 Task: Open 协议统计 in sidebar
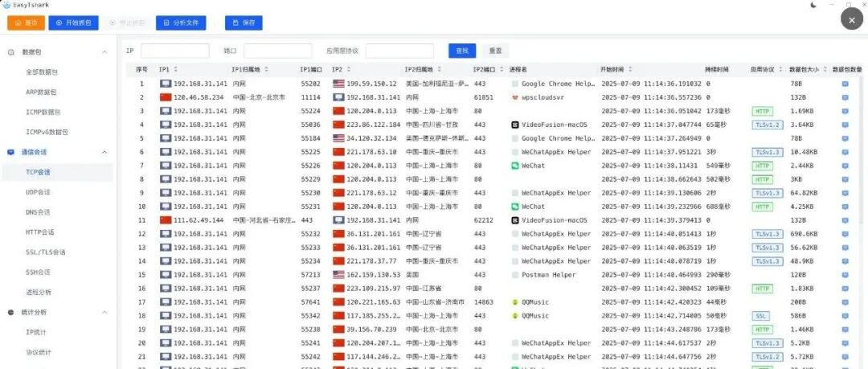tap(39, 352)
